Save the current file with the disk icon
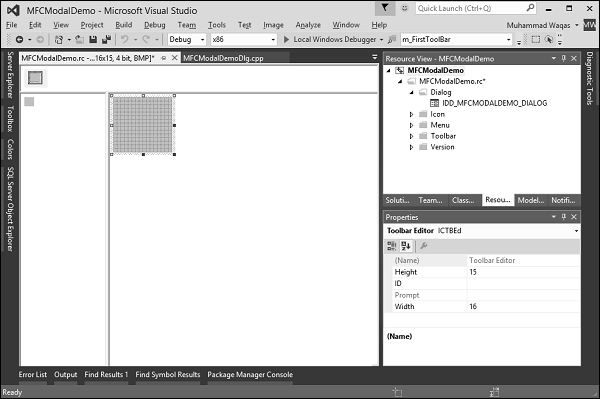Viewport: 600px width, 399px height. click(x=93, y=39)
